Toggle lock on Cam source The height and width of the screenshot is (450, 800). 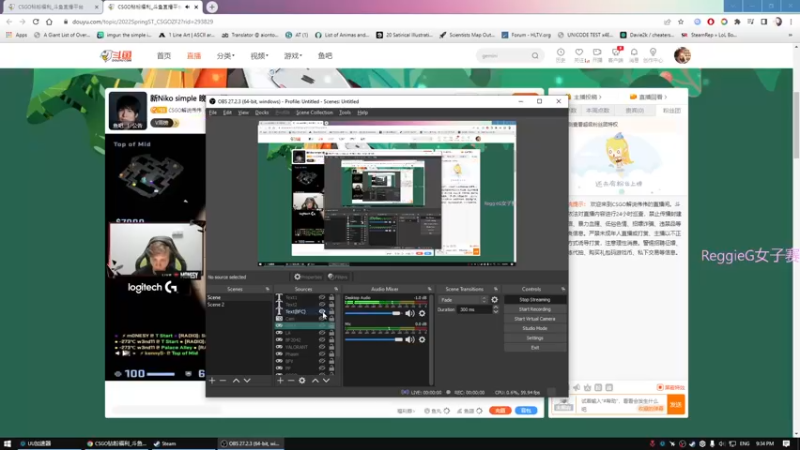tap(332, 318)
